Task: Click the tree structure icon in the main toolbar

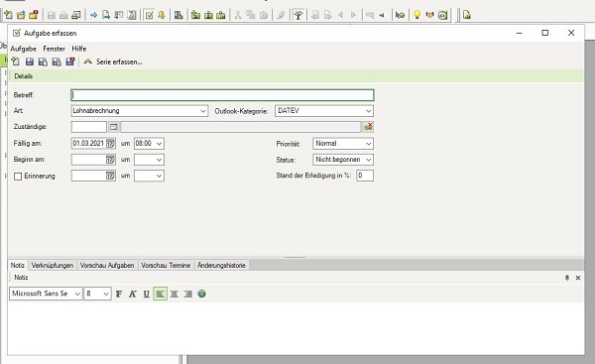Action: 298,15
